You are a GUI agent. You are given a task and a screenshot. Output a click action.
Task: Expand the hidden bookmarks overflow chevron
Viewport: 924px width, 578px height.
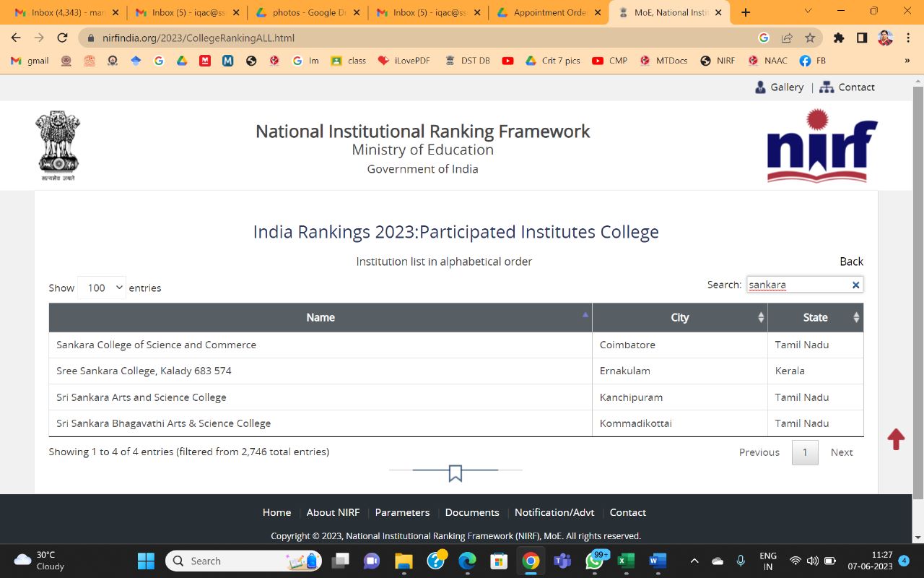point(907,61)
